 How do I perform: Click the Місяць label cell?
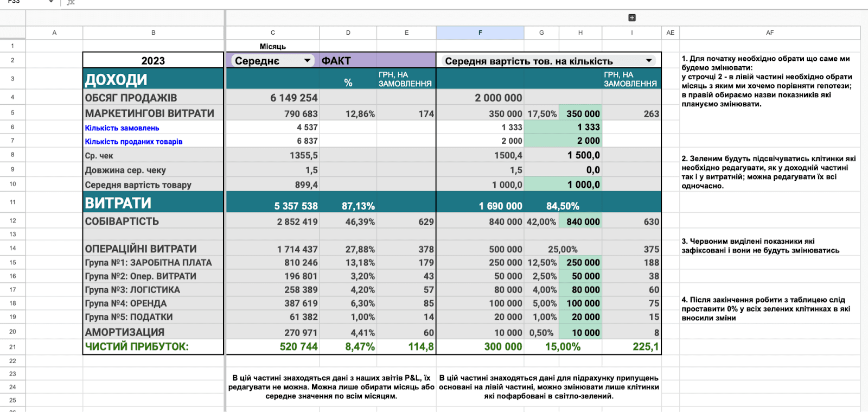(273, 46)
